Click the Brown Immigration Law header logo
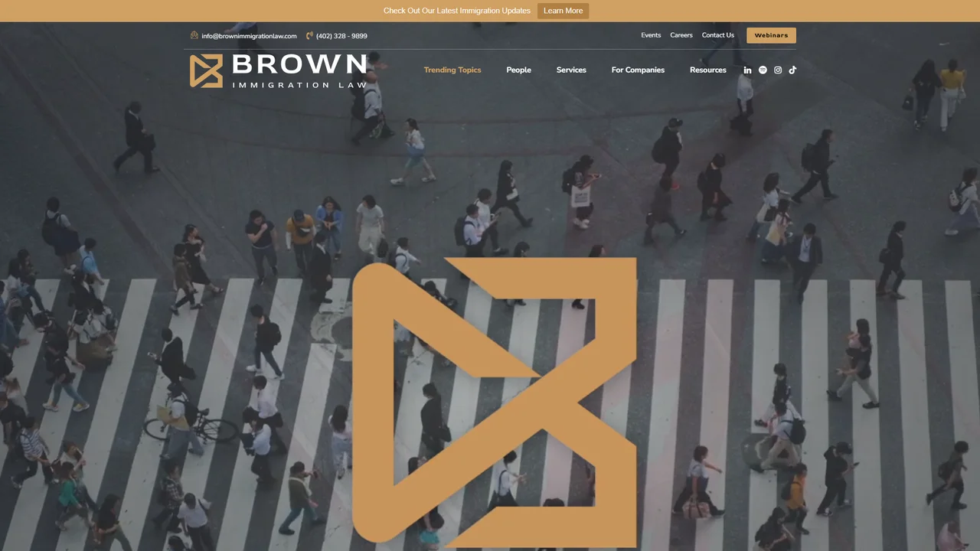980x551 pixels. coord(279,70)
